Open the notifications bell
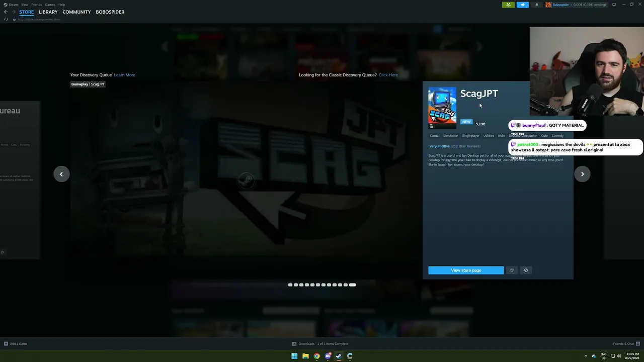The width and height of the screenshot is (644, 362). pos(536,5)
